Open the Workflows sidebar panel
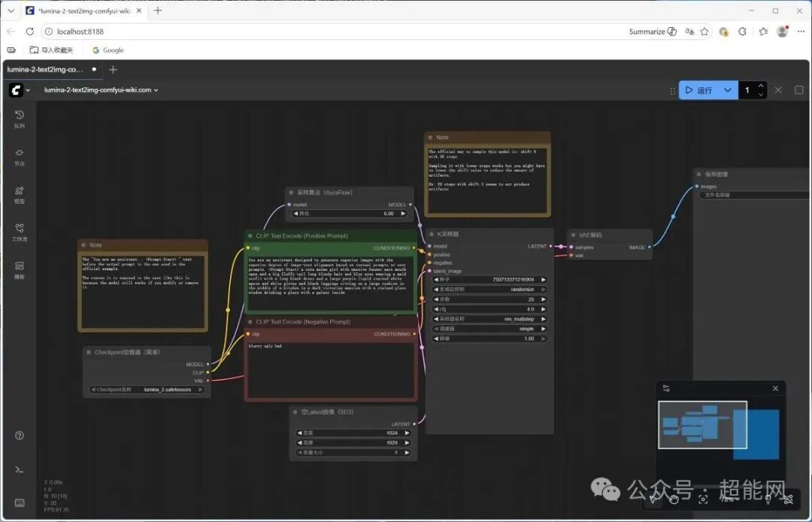This screenshot has width=812, height=522. (x=20, y=231)
